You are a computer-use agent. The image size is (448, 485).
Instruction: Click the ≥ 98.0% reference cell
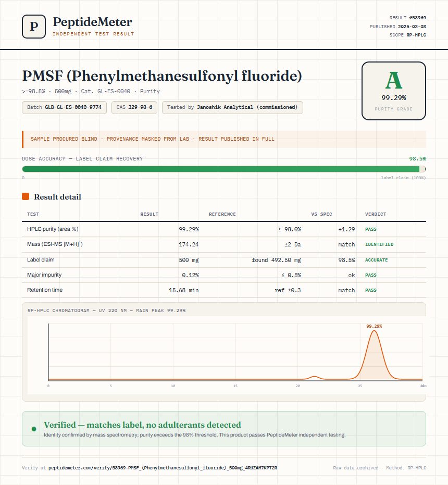[x=289, y=229]
